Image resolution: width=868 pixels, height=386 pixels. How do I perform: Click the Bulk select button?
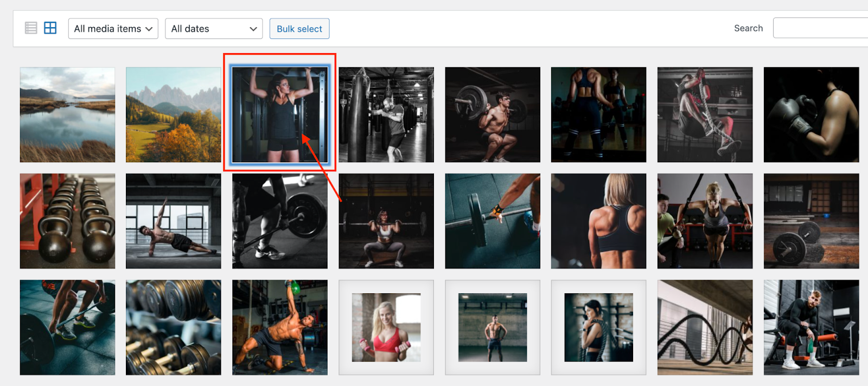[299, 29]
